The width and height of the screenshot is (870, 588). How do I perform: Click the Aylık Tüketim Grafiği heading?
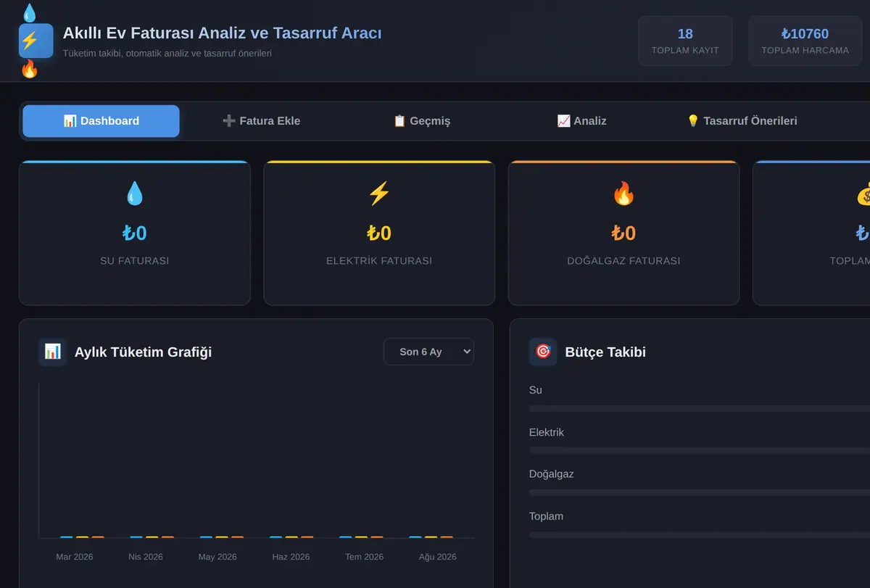(144, 352)
